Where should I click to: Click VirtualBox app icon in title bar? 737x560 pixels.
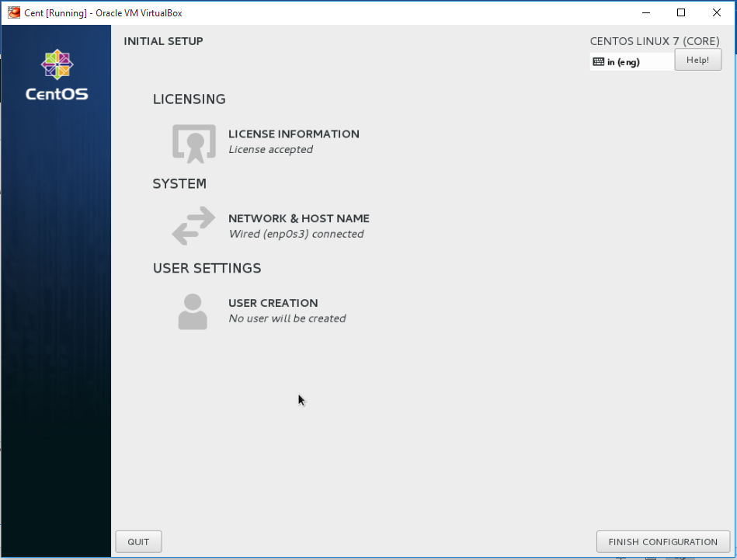pyautogui.click(x=14, y=12)
